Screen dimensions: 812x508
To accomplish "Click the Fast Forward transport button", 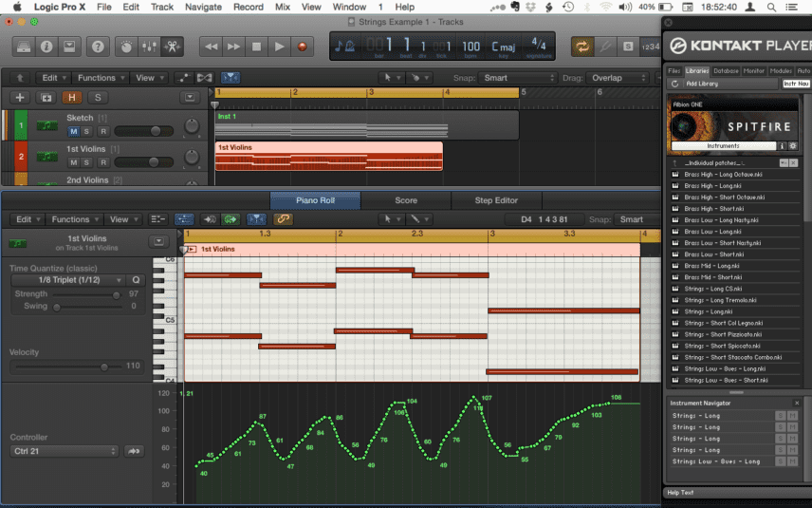I will click(233, 47).
